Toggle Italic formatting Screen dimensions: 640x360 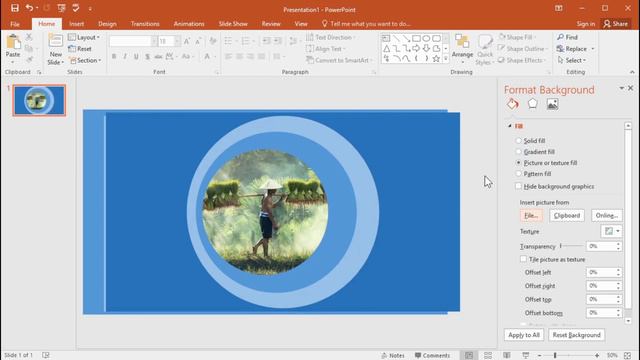[x=125, y=56]
